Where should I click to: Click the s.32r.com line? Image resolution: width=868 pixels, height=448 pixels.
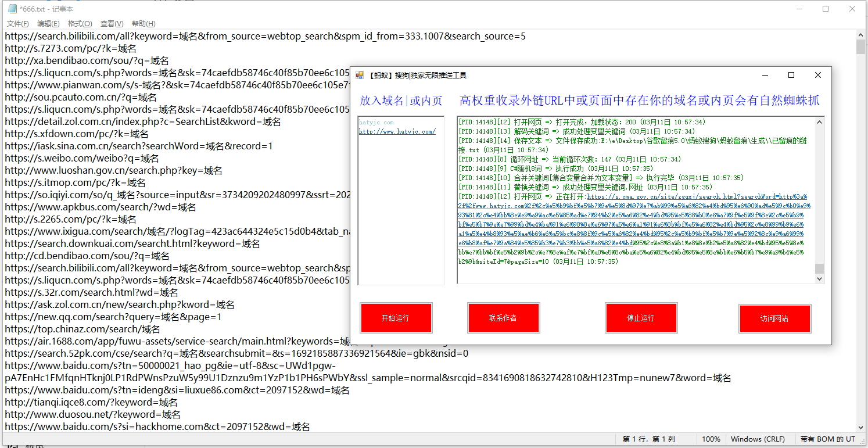(x=92, y=292)
